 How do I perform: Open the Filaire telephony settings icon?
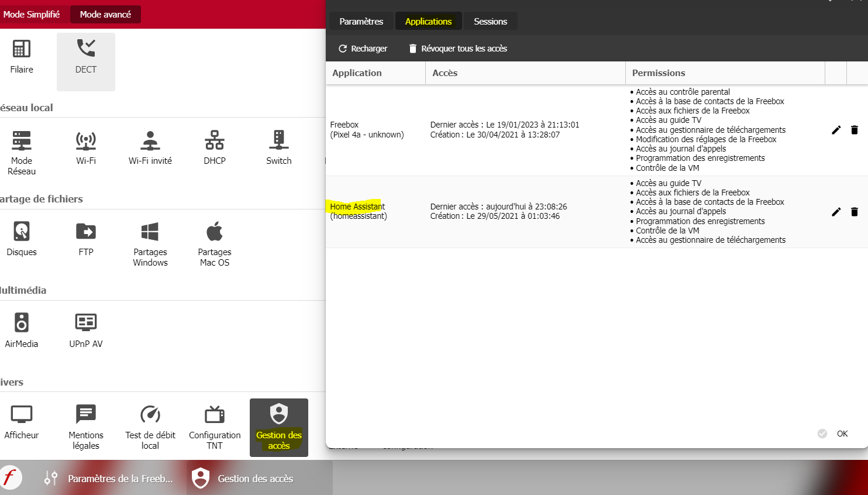tap(22, 57)
